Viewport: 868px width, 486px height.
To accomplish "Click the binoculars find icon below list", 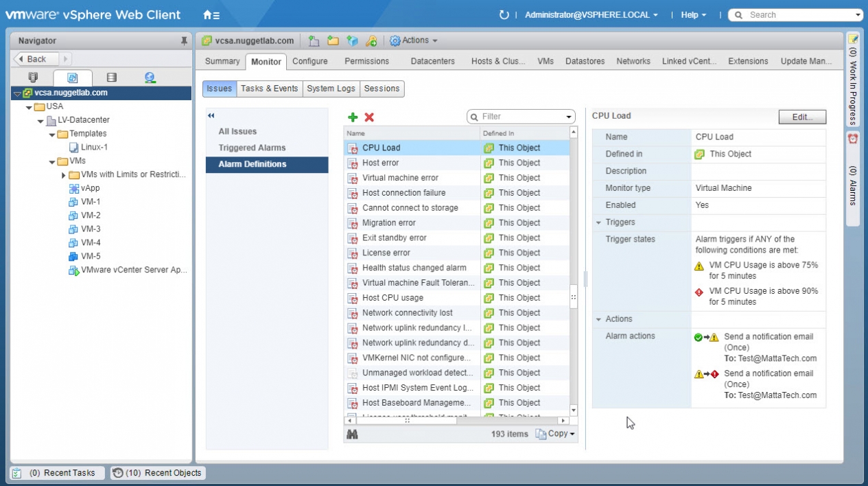I will tap(353, 434).
